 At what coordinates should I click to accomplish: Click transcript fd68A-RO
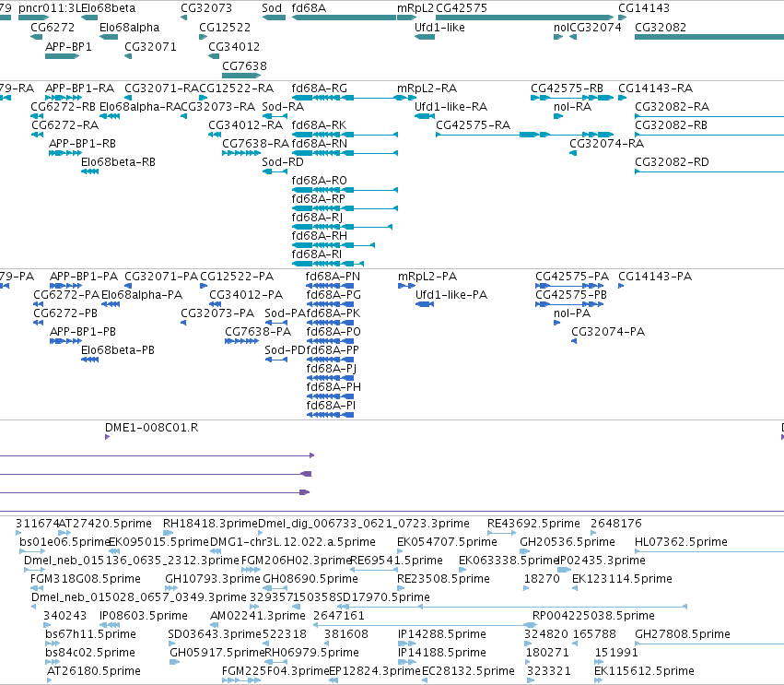click(319, 181)
